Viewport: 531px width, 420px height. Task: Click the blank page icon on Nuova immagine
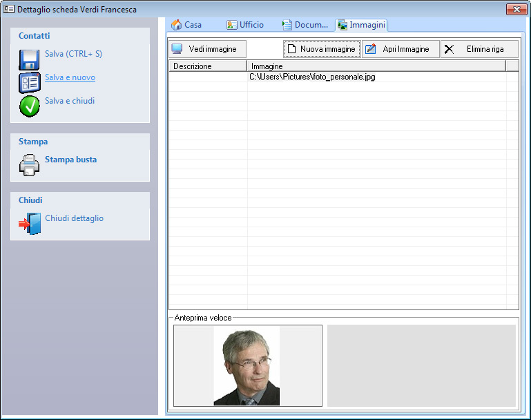coord(291,49)
